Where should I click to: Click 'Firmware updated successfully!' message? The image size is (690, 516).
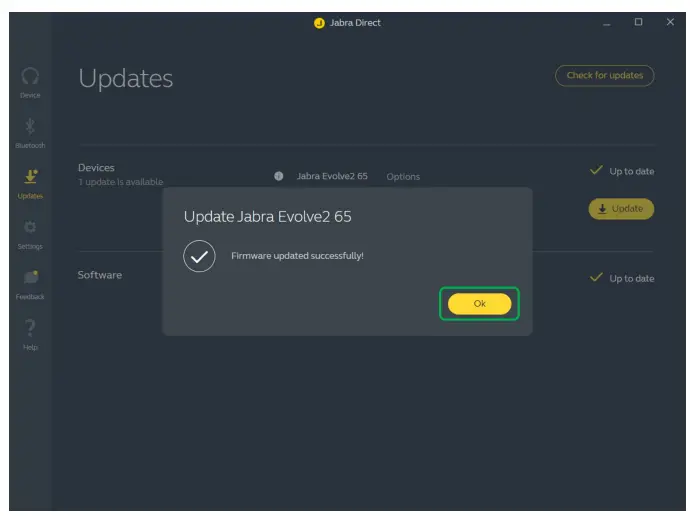point(297,256)
